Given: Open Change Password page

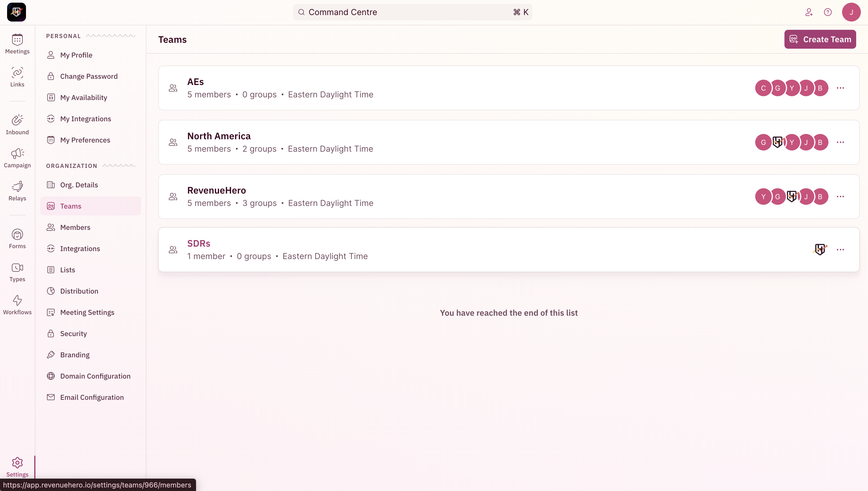Looking at the screenshot, I should pyautogui.click(x=90, y=76).
